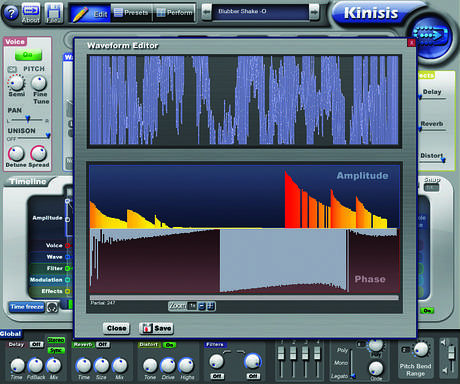This screenshot has height=384, width=460.
Task: Toggle the first Filters Off button
Action: (x=217, y=376)
